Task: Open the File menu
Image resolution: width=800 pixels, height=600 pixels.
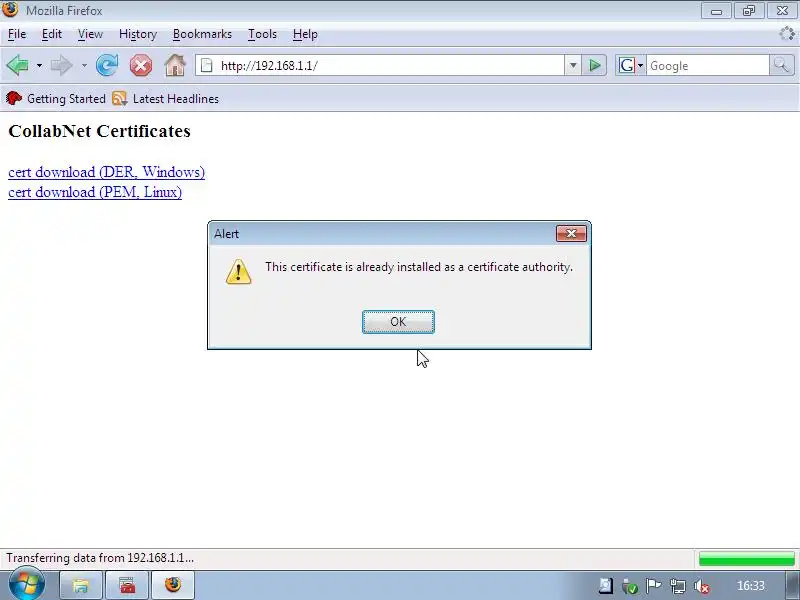Action: pyautogui.click(x=17, y=34)
